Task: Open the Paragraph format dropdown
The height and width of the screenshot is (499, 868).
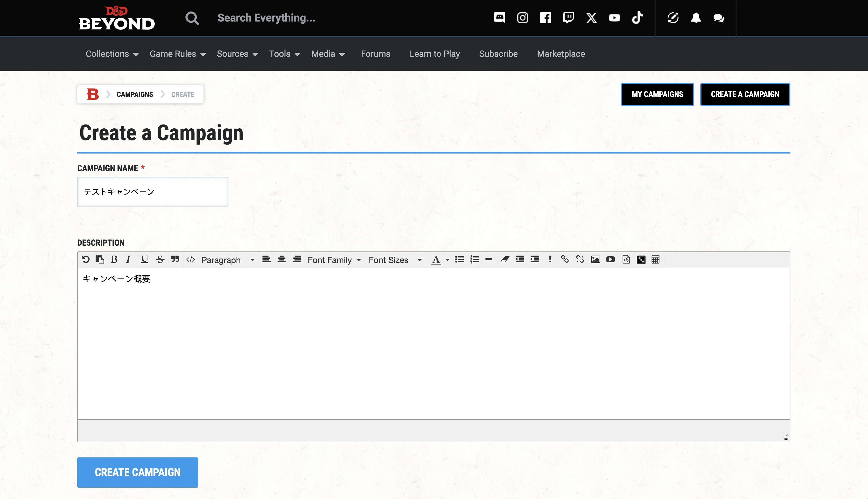Action: [x=228, y=260]
